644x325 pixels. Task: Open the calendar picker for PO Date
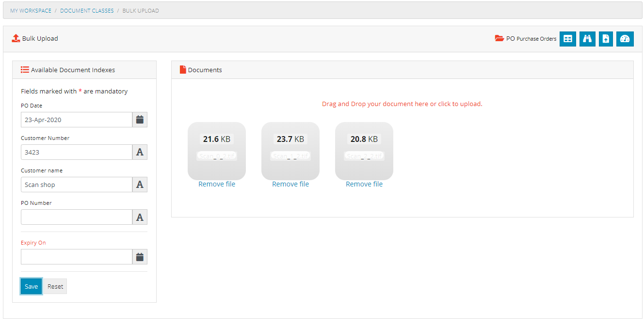pos(140,120)
